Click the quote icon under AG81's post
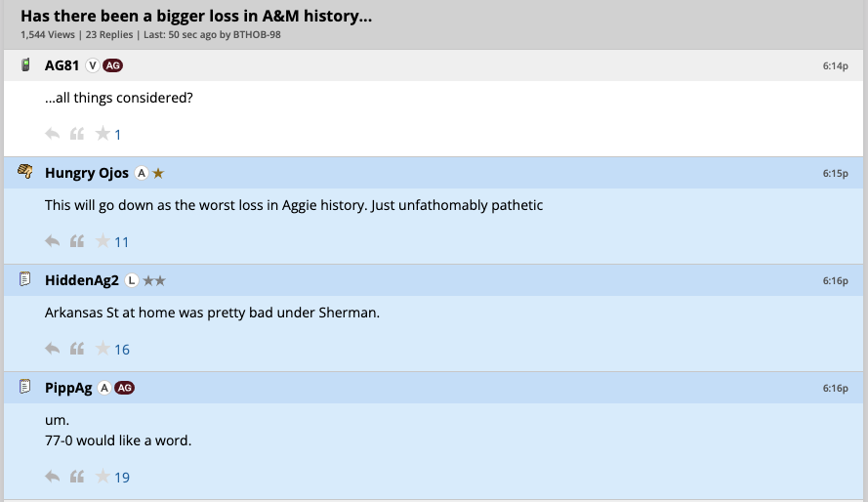This screenshot has width=868, height=502. tap(77, 134)
